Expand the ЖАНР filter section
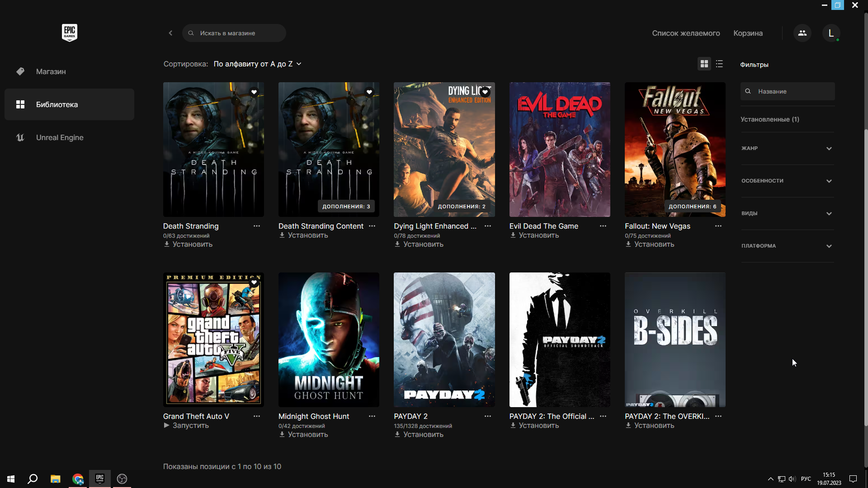Image resolution: width=868 pixels, height=488 pixels. click(x=787, y=148)
